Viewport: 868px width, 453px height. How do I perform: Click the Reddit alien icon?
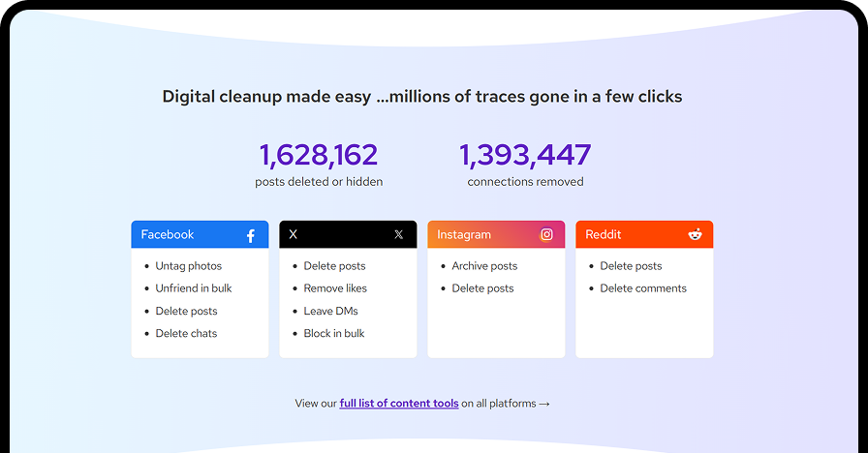click(x=695, y=234)
